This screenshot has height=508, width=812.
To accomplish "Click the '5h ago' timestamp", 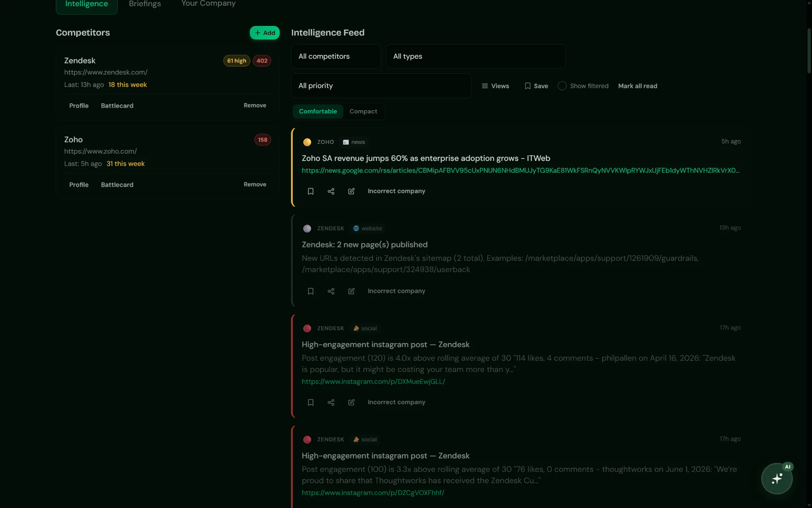I will (731, 141).
